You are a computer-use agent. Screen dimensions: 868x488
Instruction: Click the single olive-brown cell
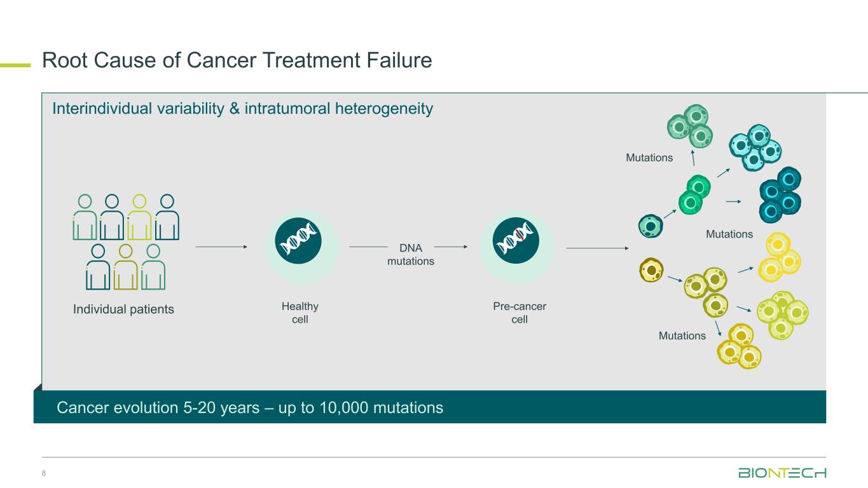tap(651, 270)
